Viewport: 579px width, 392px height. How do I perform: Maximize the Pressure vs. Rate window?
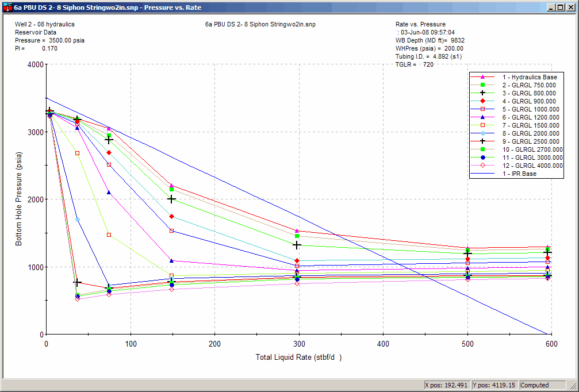pos(560,7)
